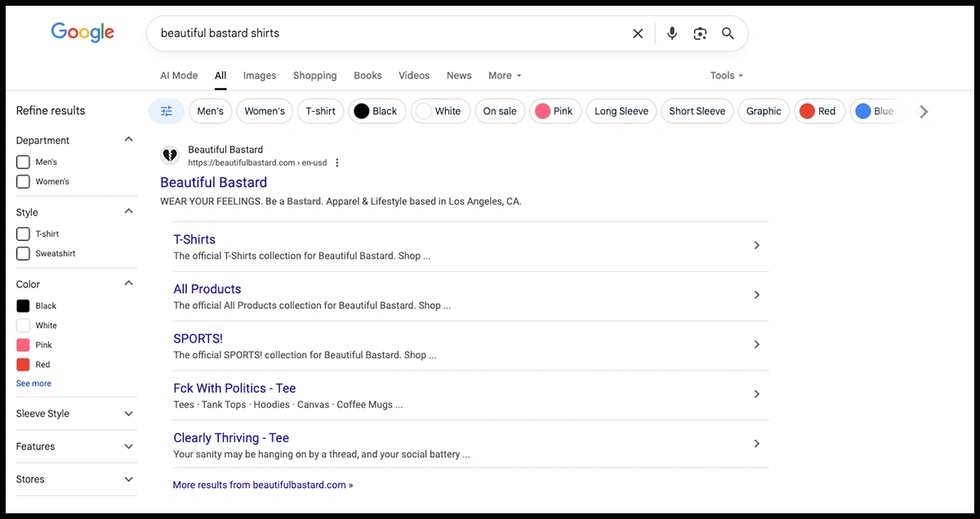Open the Beautiful Bastard result title
The height and width of the screenshot is (519, 980).
pos(213,182)
